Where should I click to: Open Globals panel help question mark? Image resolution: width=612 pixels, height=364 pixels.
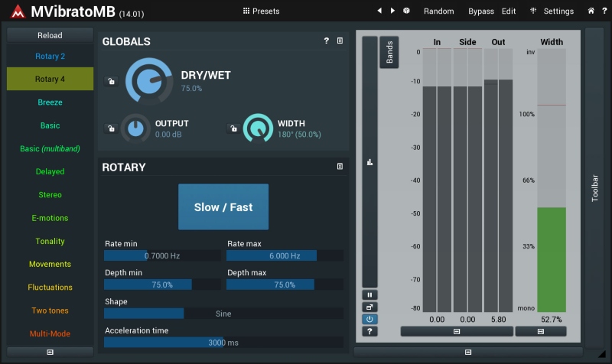327,41
